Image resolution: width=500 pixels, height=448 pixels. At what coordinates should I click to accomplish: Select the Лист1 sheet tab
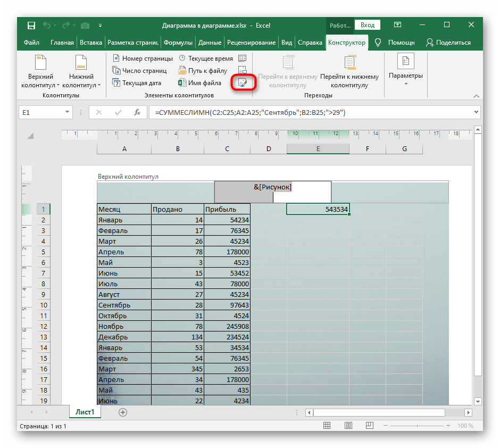click(85, 412)
